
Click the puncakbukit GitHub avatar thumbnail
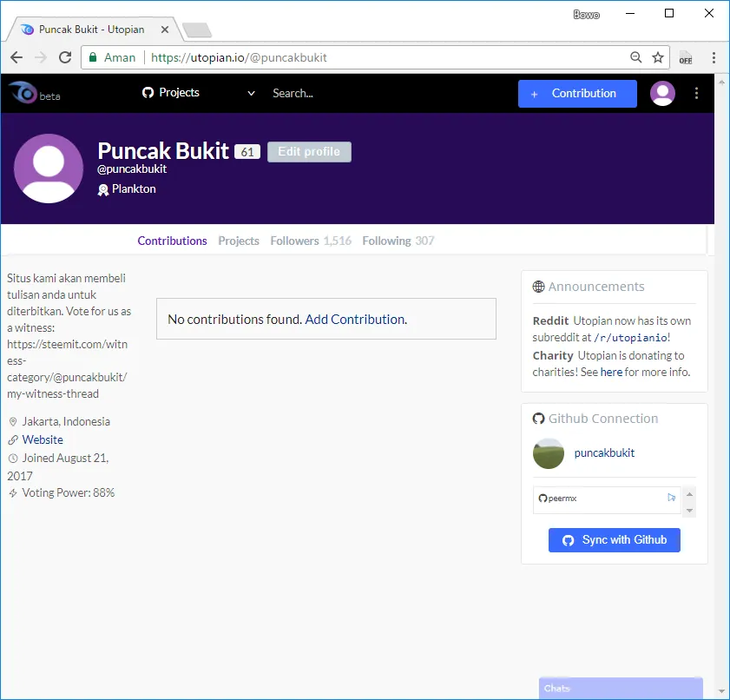[549, 453]
